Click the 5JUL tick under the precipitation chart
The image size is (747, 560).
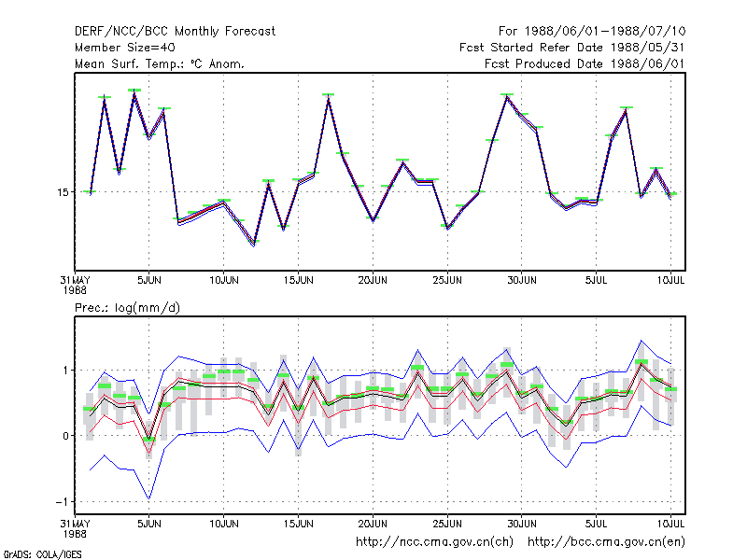[597, 524]
